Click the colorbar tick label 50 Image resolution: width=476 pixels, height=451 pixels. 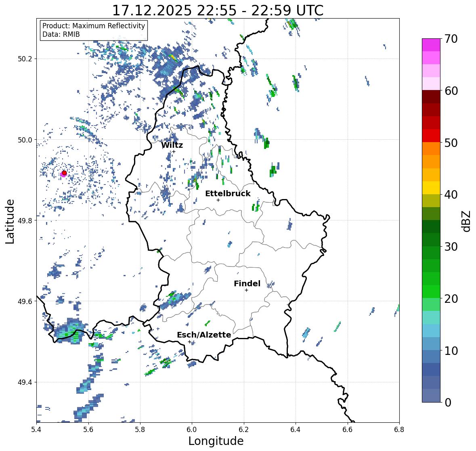click(451, 143)
